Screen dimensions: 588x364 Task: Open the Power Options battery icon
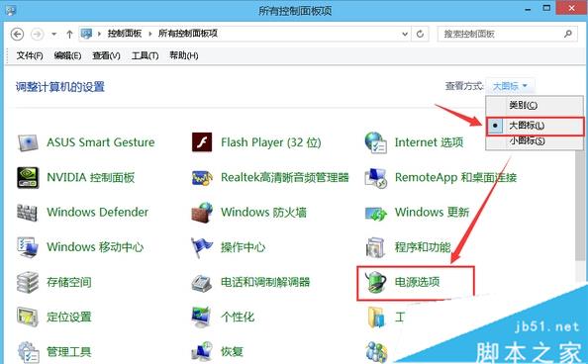(x=376, y=282)
